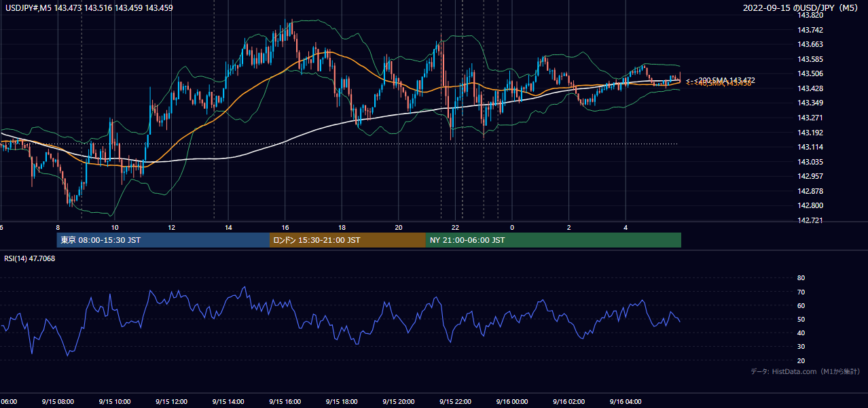Click price axis value 143.035
Image resolution: width=868 pixels, height=408 pixels.
(810, 162)
